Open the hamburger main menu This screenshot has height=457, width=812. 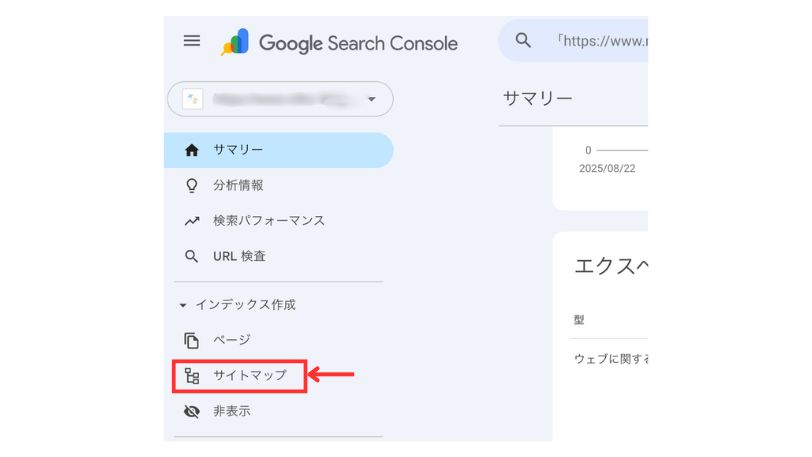point(192,41)
